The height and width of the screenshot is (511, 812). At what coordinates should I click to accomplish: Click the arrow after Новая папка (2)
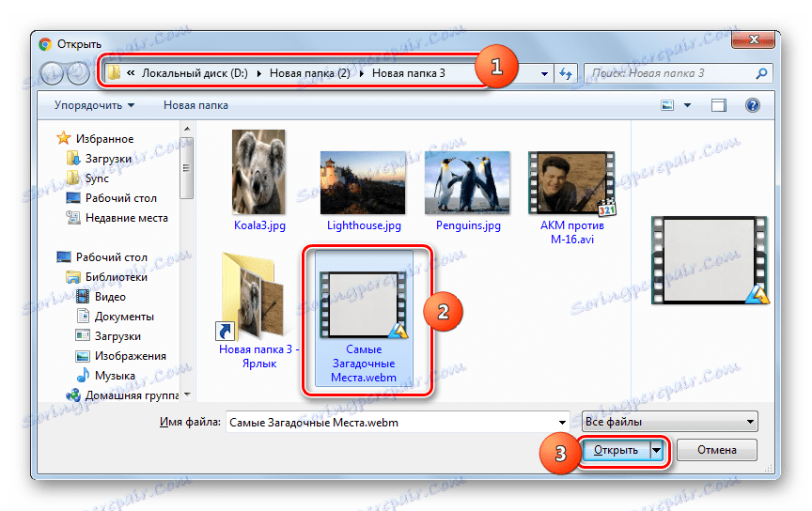361,73
